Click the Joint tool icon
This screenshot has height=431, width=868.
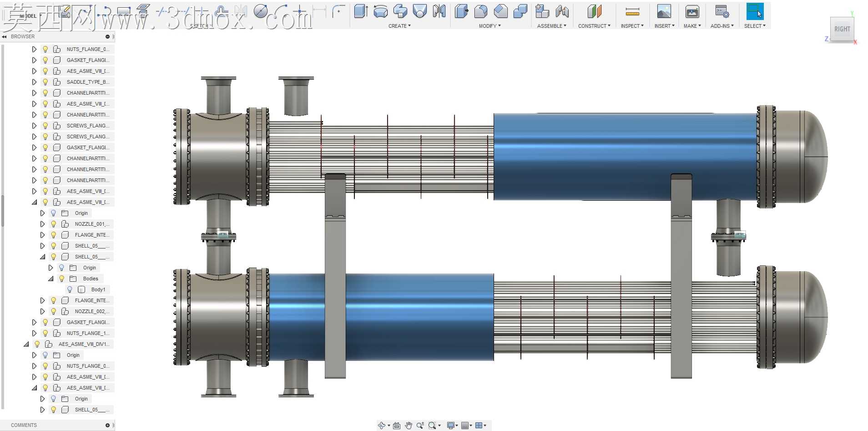point(562,11)
